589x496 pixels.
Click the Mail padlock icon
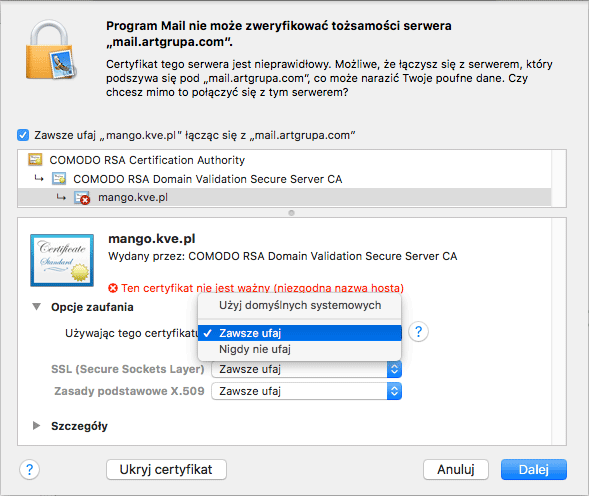(x=51, y=50)
